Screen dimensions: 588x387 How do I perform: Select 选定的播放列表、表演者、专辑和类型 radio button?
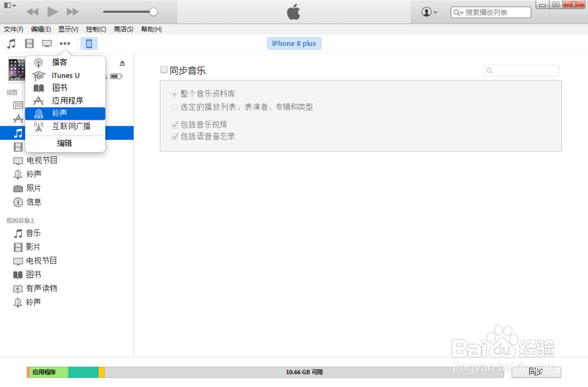[x=175, y=107]
